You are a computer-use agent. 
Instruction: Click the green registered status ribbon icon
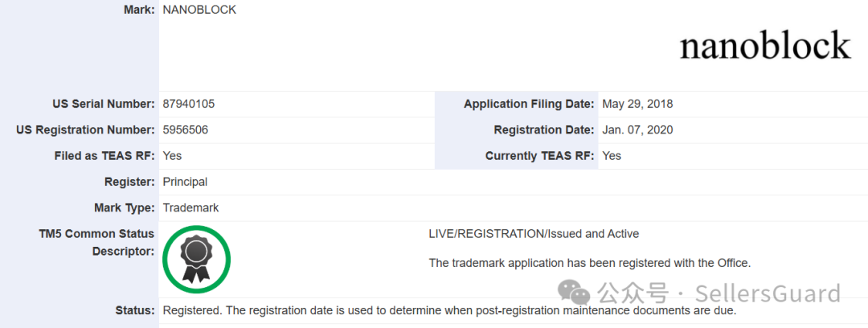point(196,260)
